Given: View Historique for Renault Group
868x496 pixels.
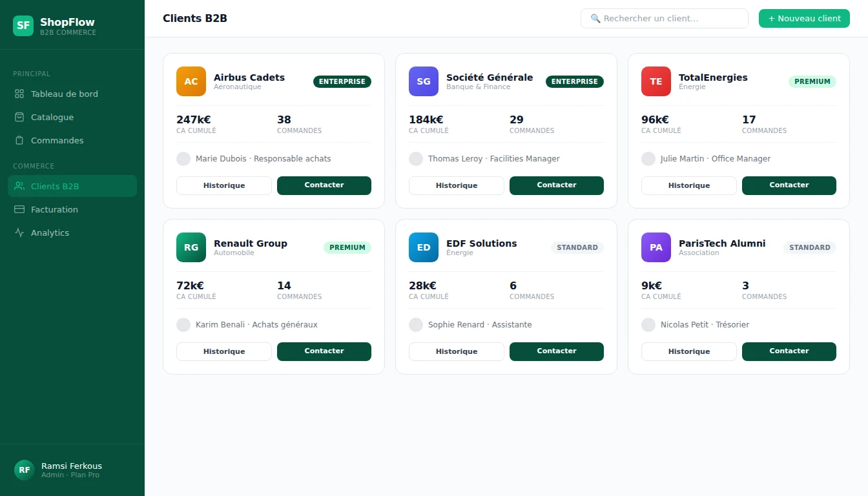Looking at the screenshot, I should (224, 351).
